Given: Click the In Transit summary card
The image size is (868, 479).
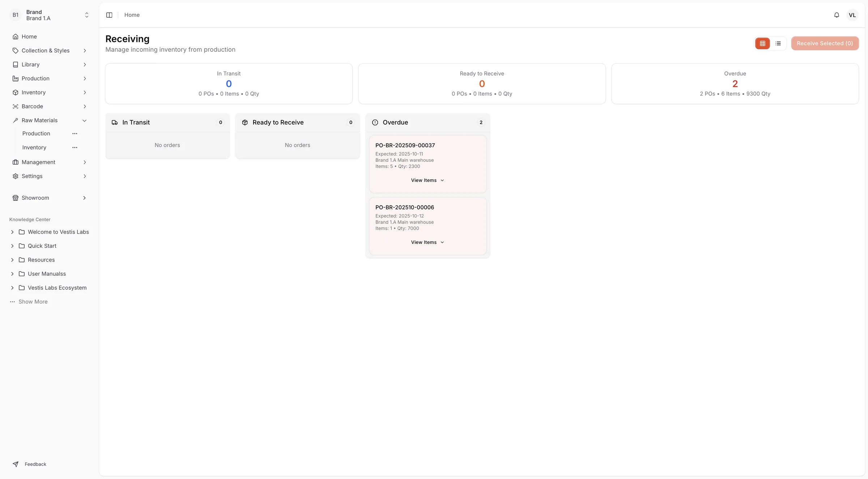Looking at the screenshot, I should [229, 84].
